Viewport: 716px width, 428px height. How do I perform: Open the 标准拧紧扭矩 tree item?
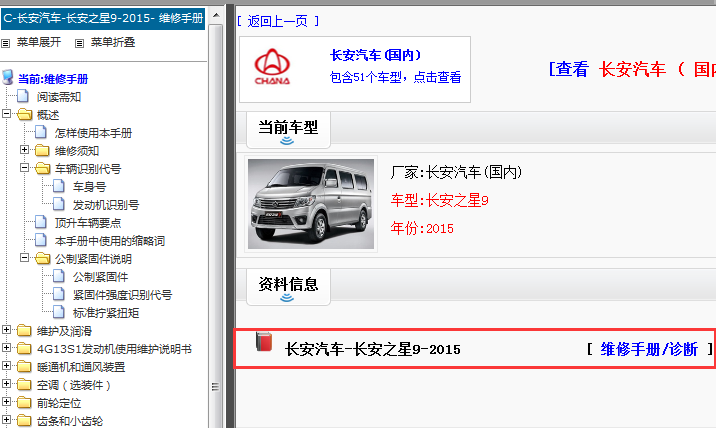point(106,313)
